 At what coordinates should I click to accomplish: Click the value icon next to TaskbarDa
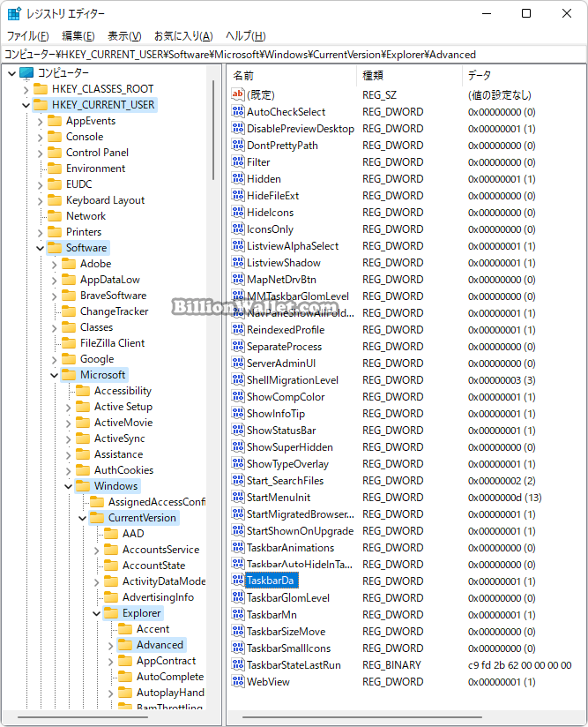click(x=238, y=581)
